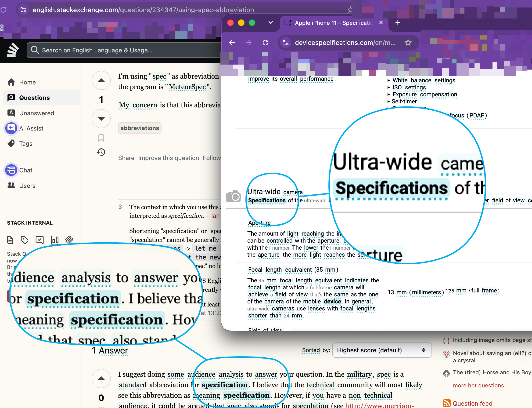The height and width of the screenshot is (408, 532).
Task: Click the Stack Internal checkmark box icon
Action: (x=40, y=240)
